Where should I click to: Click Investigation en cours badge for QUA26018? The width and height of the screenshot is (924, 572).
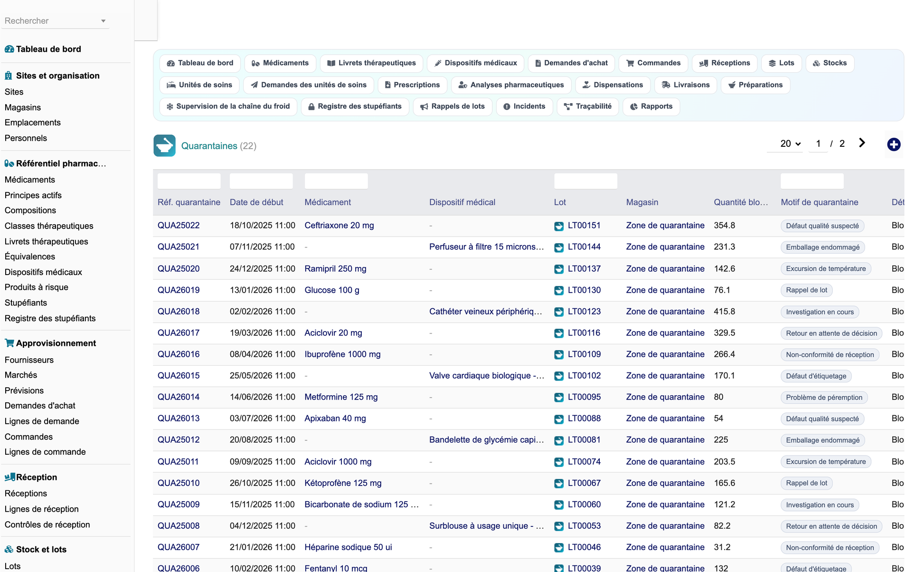820,312
